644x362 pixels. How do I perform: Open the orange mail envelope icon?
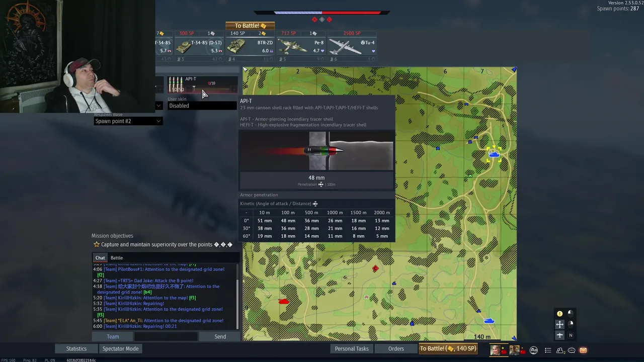click(583, 350)
